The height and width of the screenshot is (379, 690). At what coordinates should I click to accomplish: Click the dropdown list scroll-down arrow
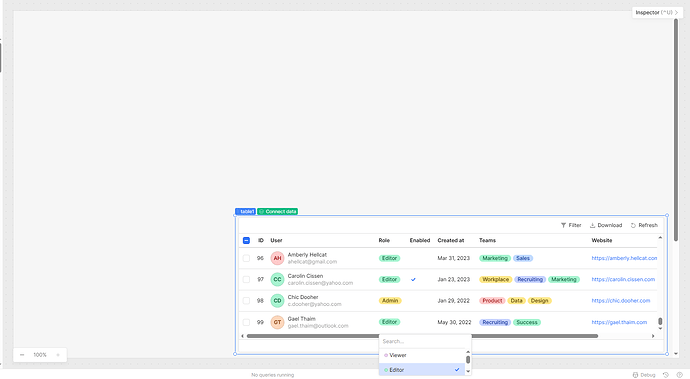click(468, 372)
